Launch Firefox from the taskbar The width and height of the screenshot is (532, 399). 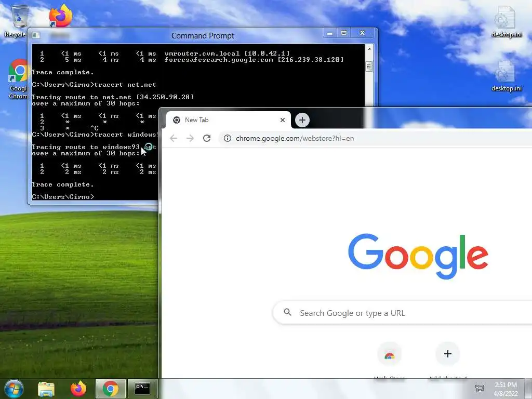(78, 389)
